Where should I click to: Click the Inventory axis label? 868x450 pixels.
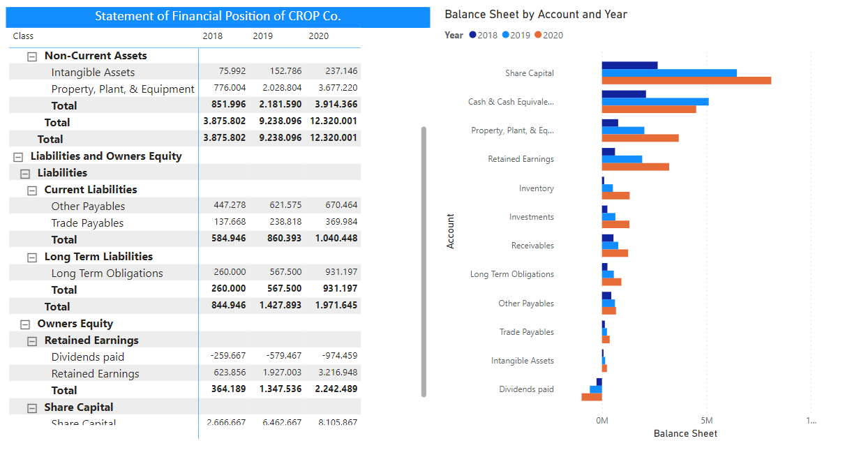(x=537, y=188)
